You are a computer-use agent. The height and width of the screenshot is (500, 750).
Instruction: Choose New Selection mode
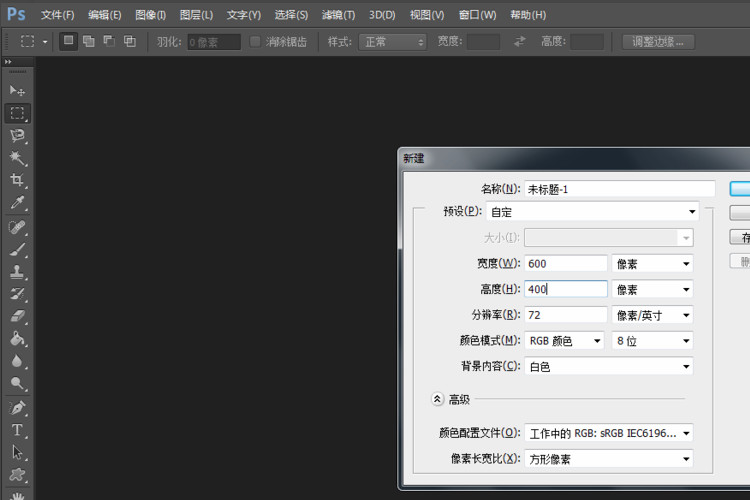(x=68, y=41)
